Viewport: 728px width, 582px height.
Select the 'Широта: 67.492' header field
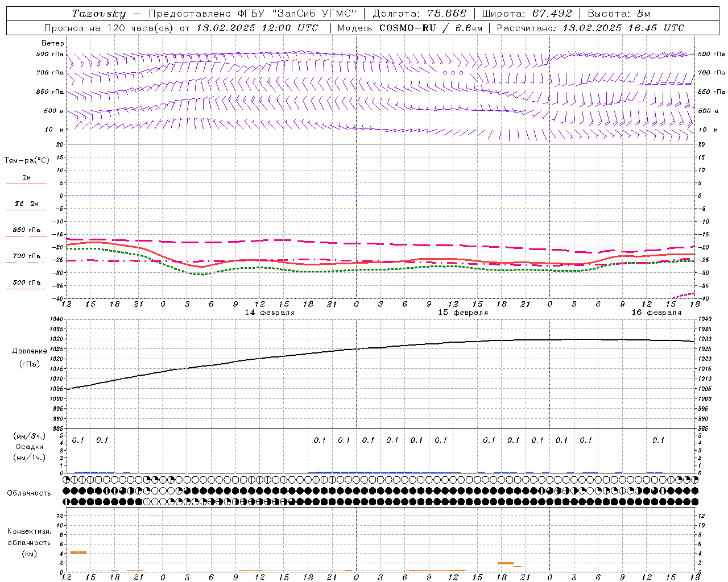527,14
